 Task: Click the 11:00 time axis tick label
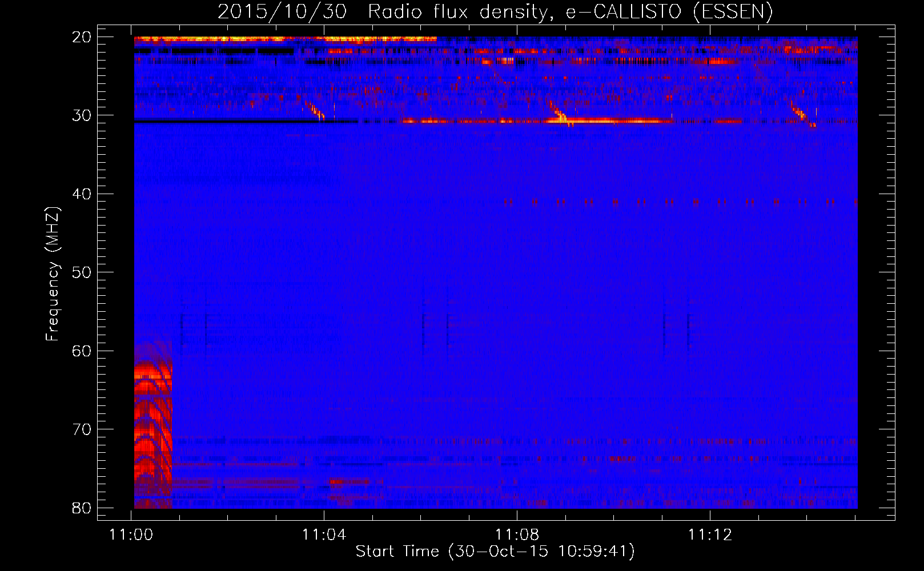tap(131, 535)
